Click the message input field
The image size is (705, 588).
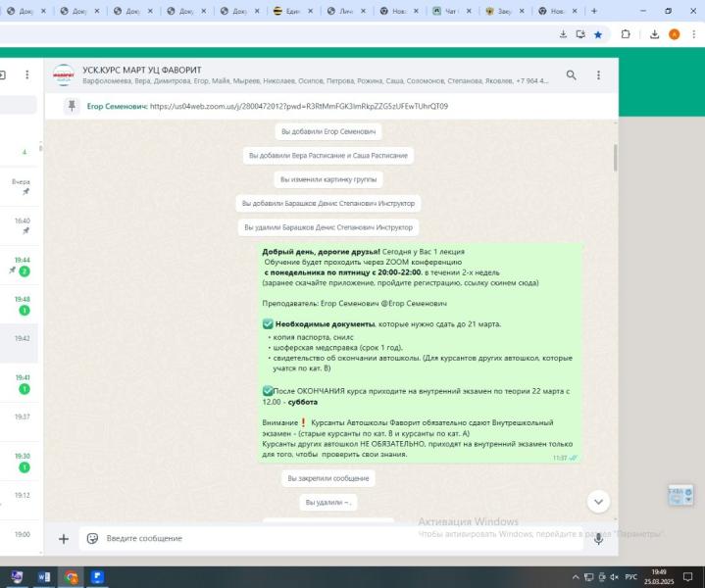point(331,539)
